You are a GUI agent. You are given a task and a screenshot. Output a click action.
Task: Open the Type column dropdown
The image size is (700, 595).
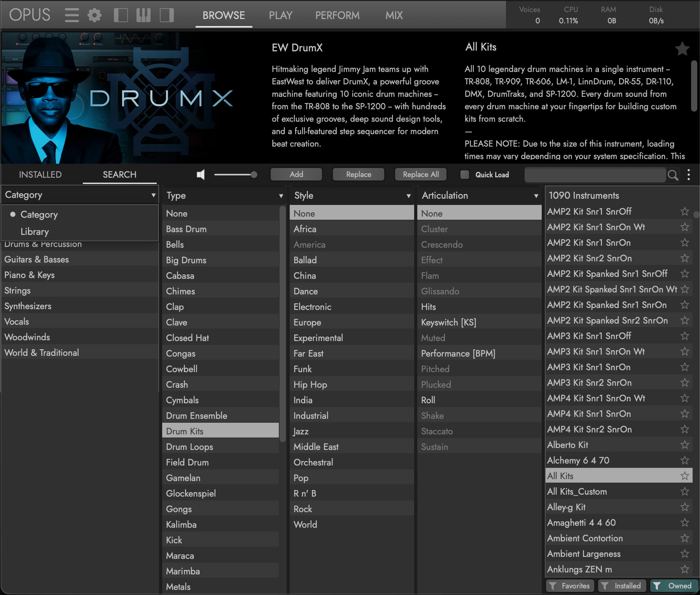click(x=224, y=195)
